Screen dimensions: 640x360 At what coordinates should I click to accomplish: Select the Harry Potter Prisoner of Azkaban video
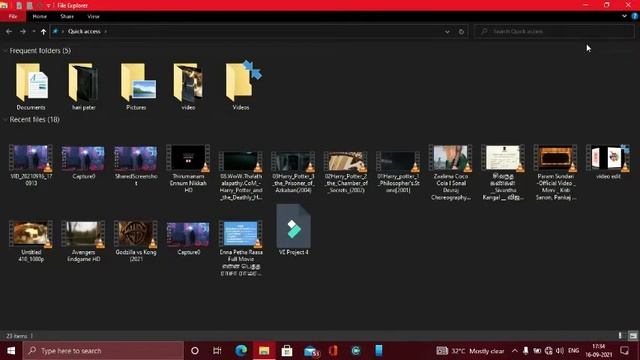pyautogui.click(x=293, y=172)
